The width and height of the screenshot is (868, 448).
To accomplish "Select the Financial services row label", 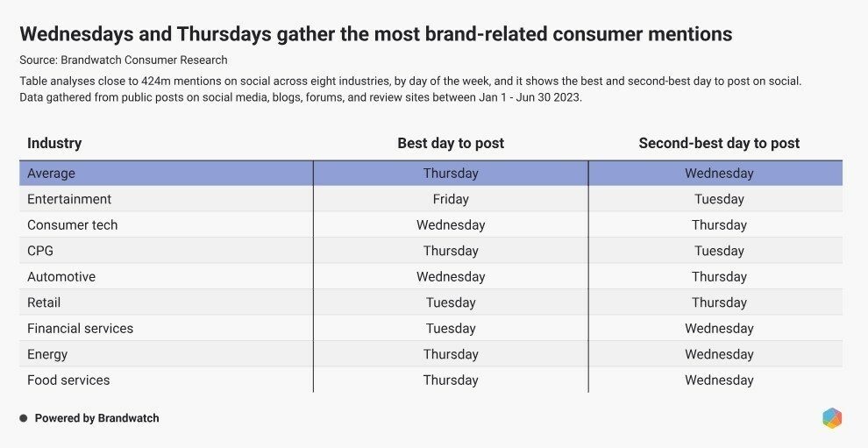I will pyautogui.click(x=80, y=329).
